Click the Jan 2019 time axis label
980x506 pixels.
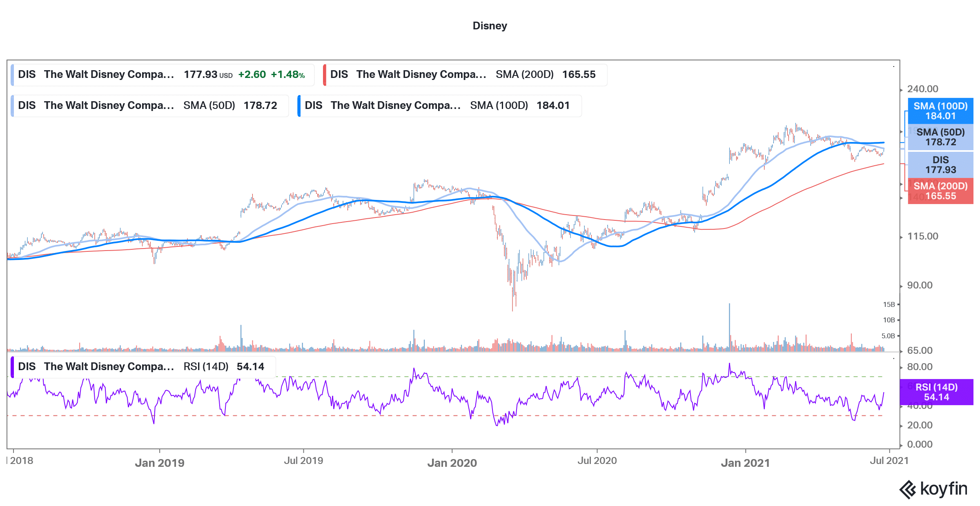click(x=160, y=463)
